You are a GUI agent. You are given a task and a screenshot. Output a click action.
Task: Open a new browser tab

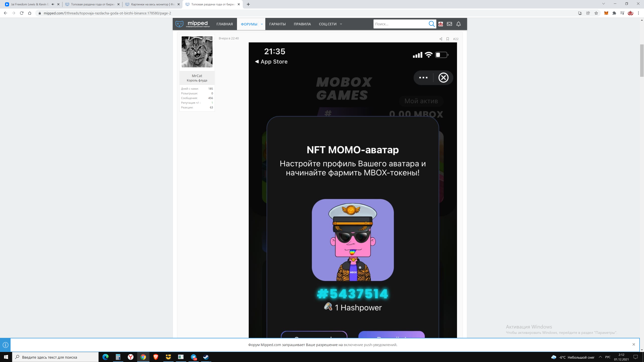(x=248, y=4)
